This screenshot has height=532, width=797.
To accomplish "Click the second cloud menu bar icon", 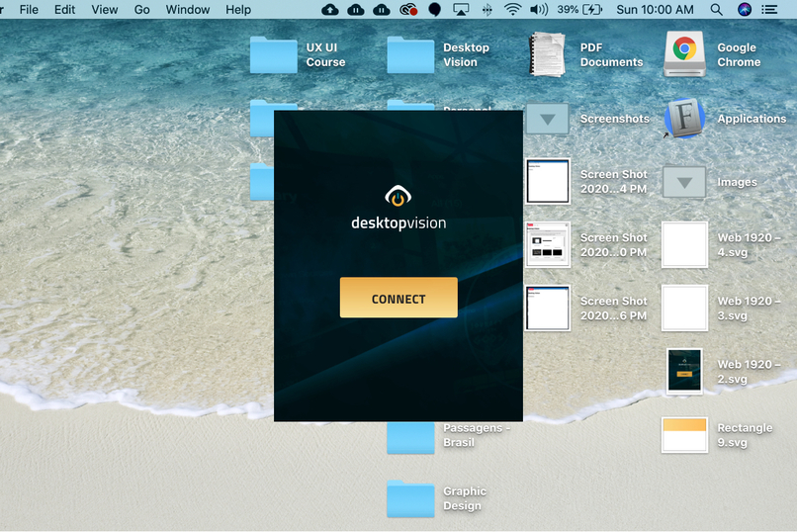I will click(356, 10).
